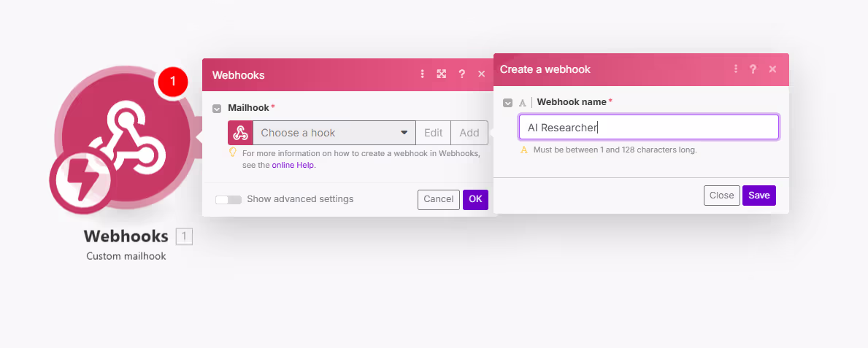
Task: Open help in Webhooks dialog header
Action: coord(461,74)
